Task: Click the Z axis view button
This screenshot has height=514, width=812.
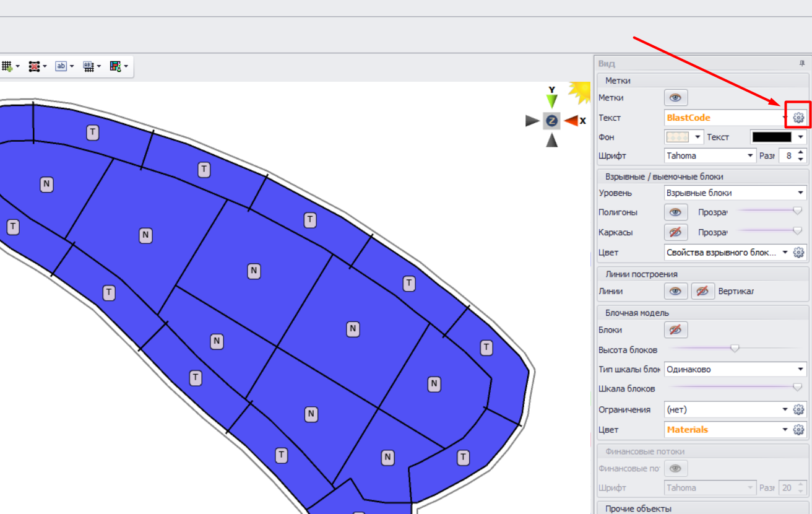Action: [x=551, y=121]
